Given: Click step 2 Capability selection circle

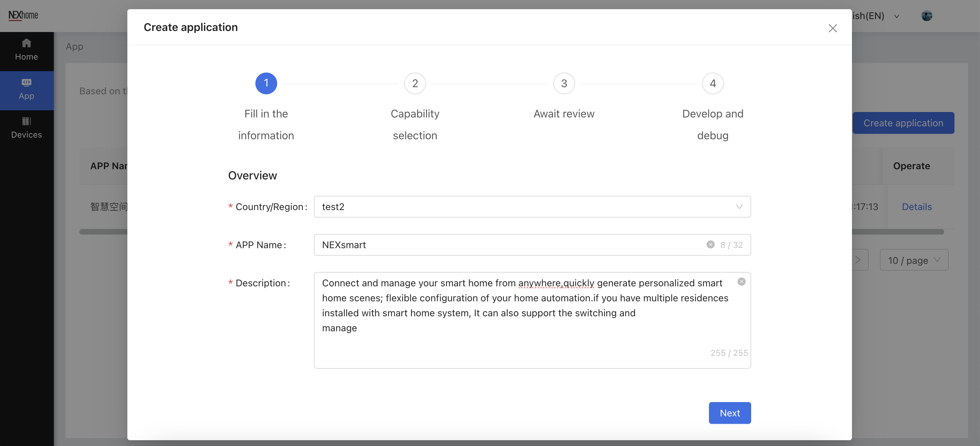Looking at the screenshot, I should tap(415, 83).
